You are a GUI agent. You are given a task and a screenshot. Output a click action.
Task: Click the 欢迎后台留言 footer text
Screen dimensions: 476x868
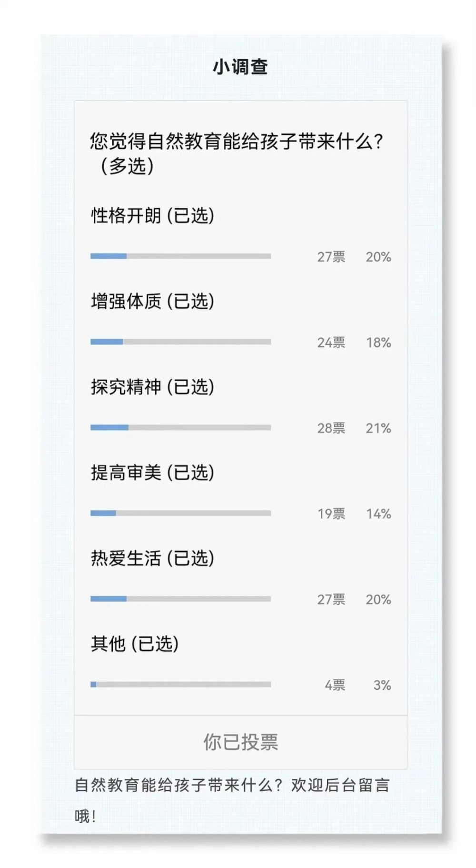(340, 785)
